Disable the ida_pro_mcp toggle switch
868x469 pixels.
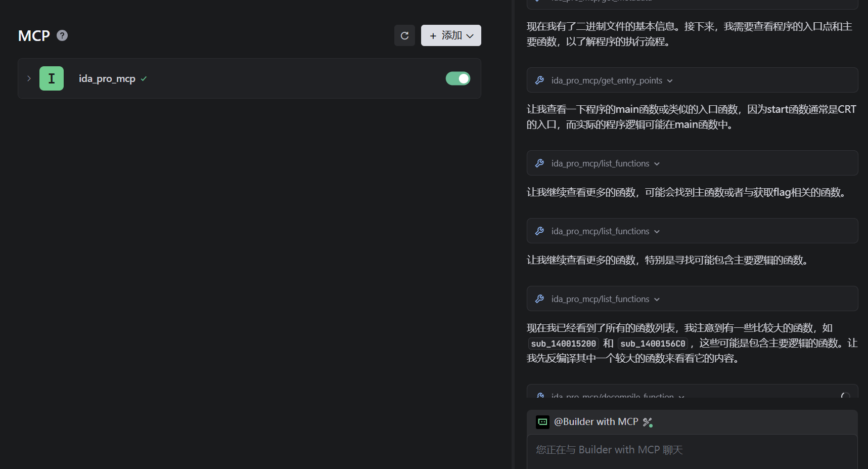pyautogui.click(x=458, y=78)
